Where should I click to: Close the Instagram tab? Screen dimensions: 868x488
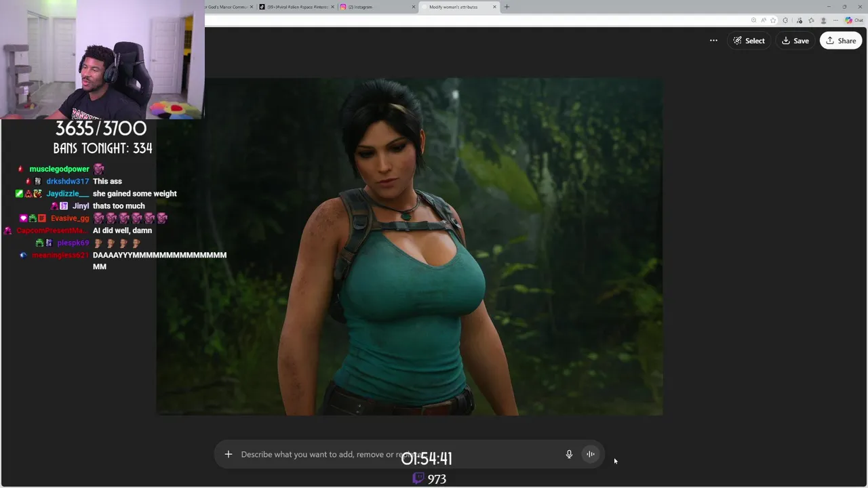[x=414, y=7]
